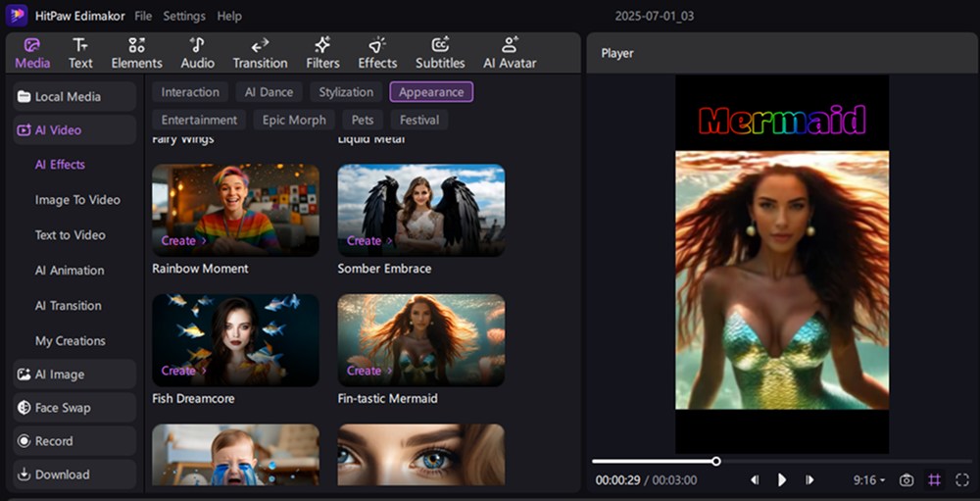
Task: Click the project name 2025-07-01_03
Action: (655, 17)
